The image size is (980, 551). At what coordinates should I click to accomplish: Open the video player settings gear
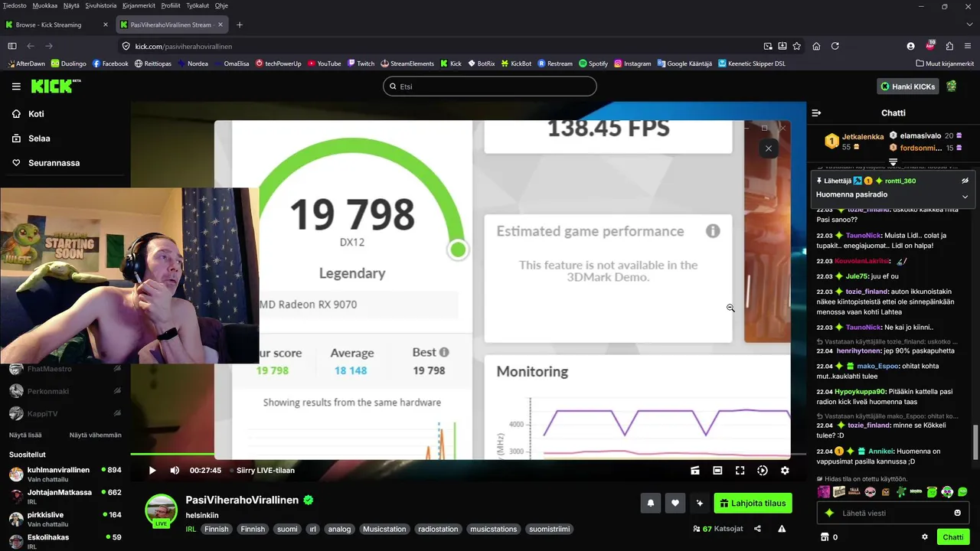(785, 471)
